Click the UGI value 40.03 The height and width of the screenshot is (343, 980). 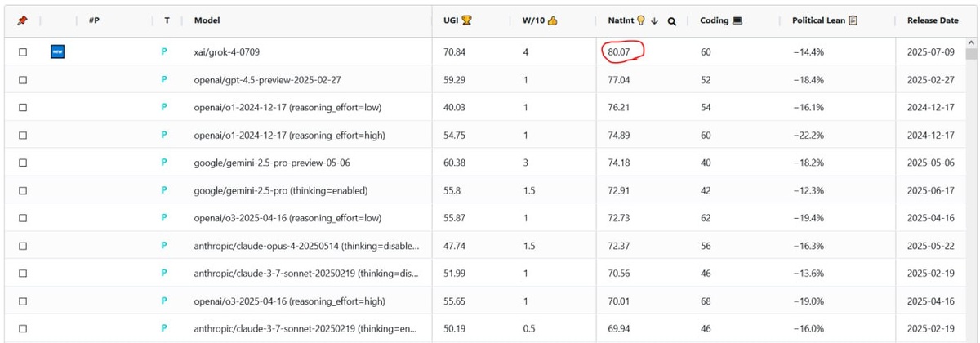454,108
